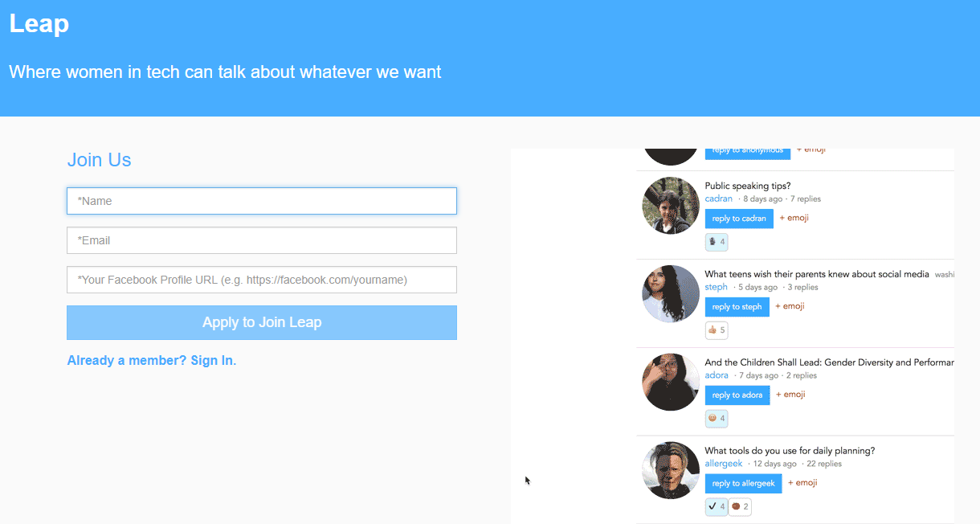The height and width of the screenshot is (524, 980).
Task: Click the Facebook Profile URL field
Action: 262,280
